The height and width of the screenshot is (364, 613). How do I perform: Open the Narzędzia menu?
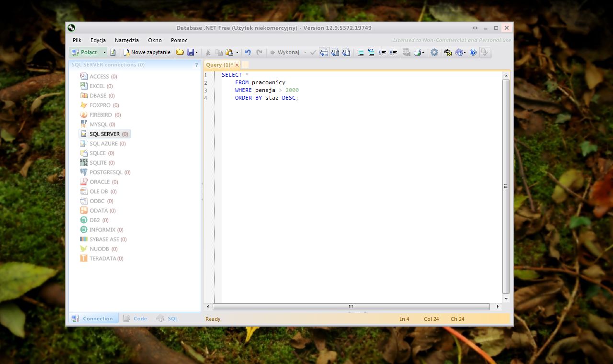127,40
